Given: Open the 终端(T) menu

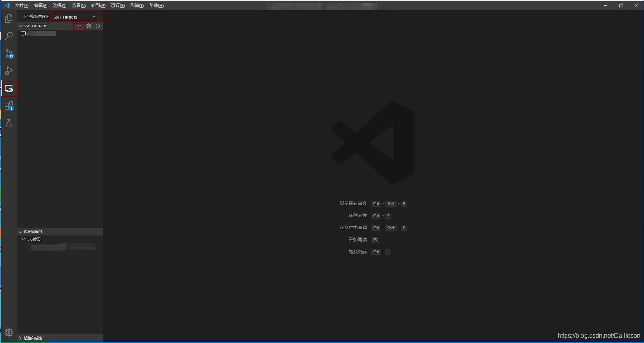Looking at the screenshot, I should 137,5.
